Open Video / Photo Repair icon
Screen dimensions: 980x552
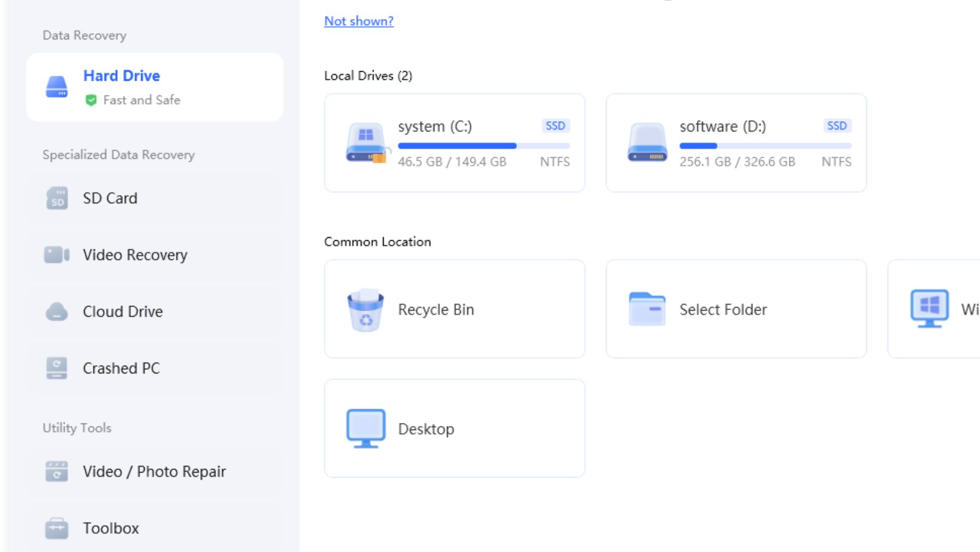57,472
